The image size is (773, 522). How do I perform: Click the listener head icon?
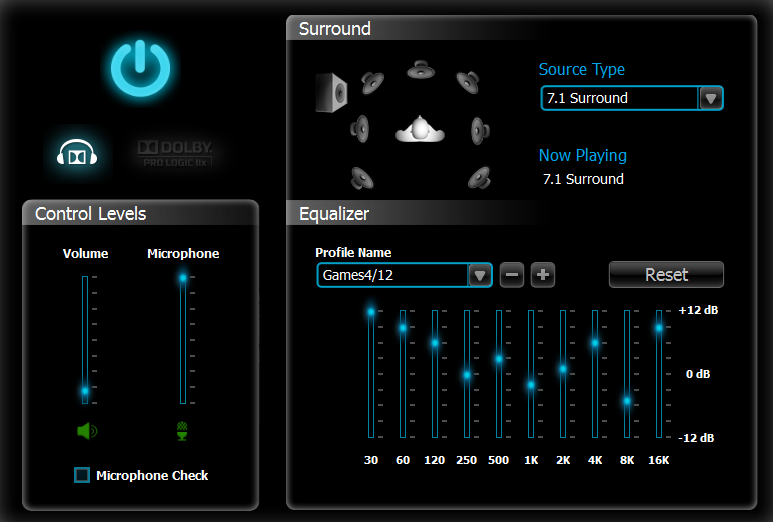[x=420, y=129]
